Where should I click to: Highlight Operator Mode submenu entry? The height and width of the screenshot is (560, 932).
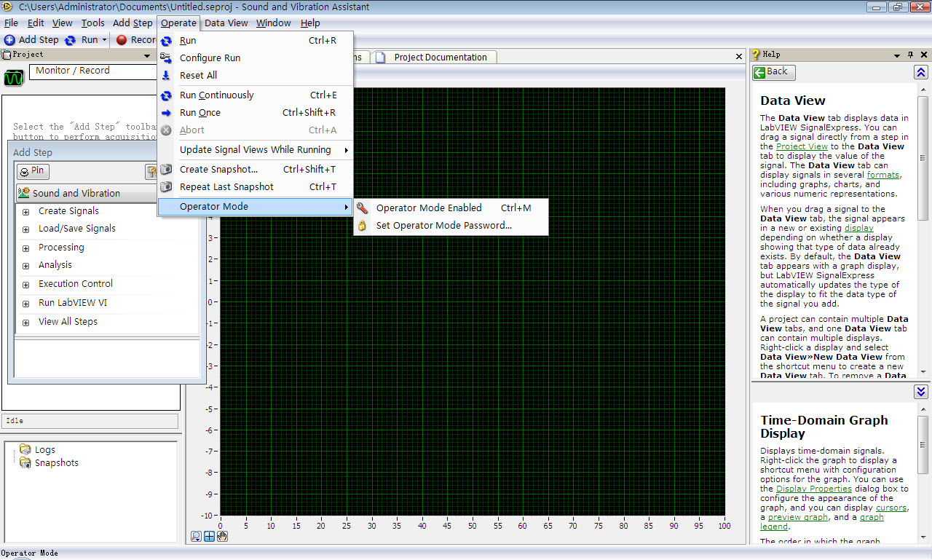click(x=256, y=207)
